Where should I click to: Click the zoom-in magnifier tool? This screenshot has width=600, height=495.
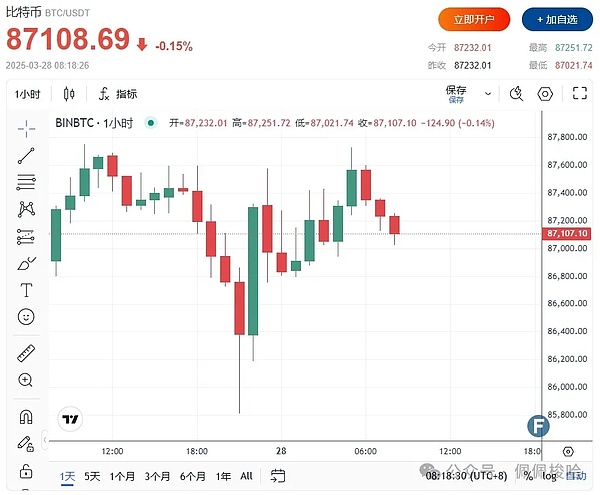click(26, 380)
